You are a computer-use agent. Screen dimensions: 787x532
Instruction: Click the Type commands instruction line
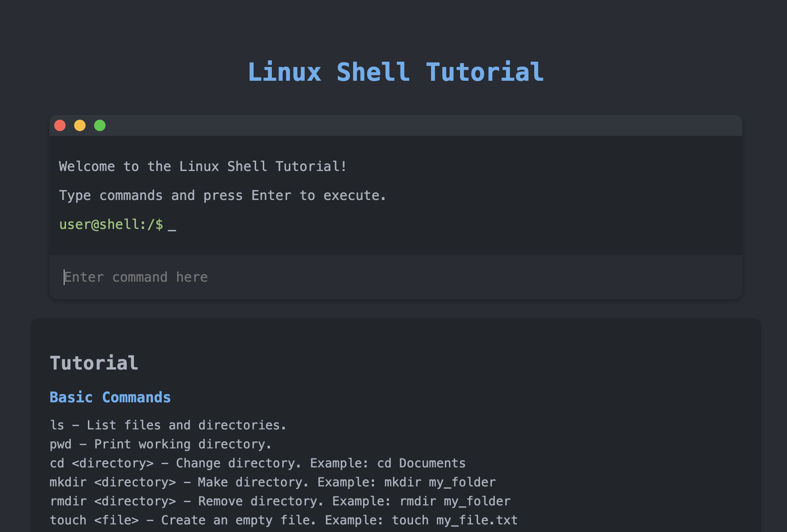coord(222,195)
